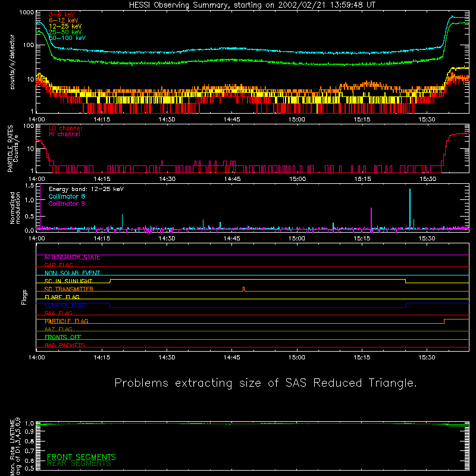Select the LO channel legend label

(x=65, y=128)
